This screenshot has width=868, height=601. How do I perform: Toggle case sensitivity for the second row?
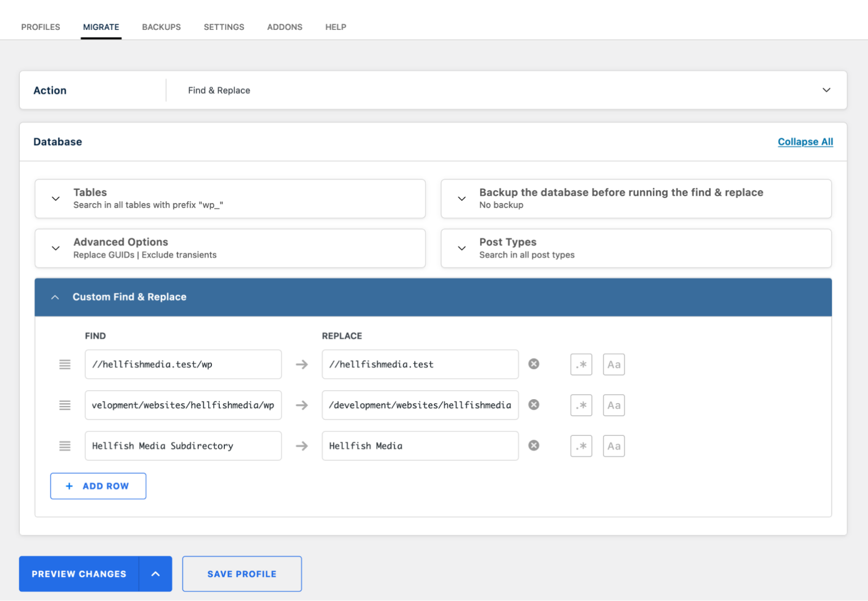point(614,405)
